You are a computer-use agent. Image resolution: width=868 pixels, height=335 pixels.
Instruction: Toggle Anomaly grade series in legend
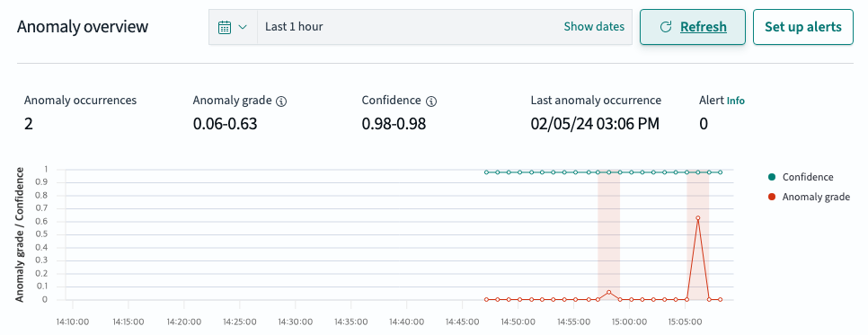pyautogui.click(x=809, y=197)
